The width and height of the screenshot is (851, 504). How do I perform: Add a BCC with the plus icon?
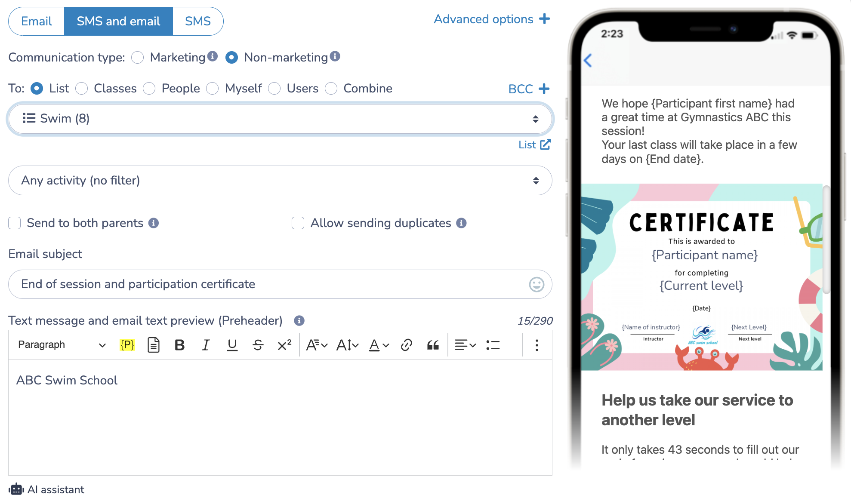coord(544,89)
